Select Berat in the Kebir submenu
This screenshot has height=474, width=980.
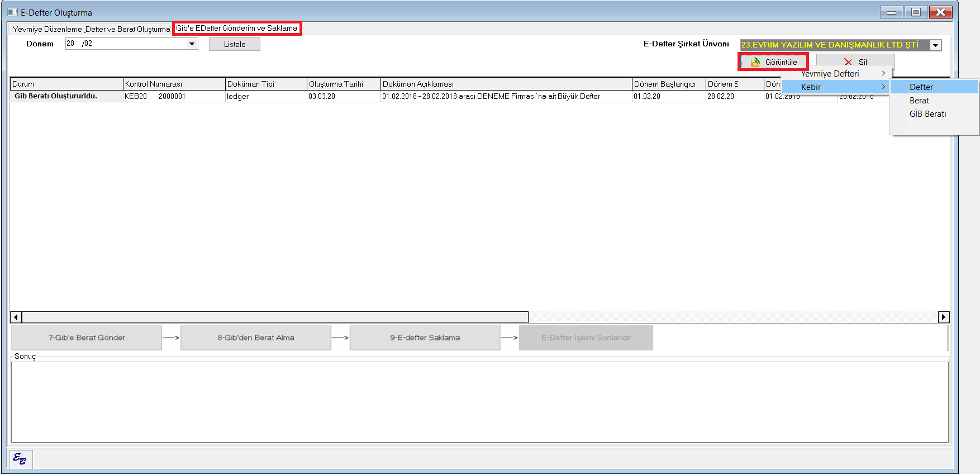tap(934, 100)
